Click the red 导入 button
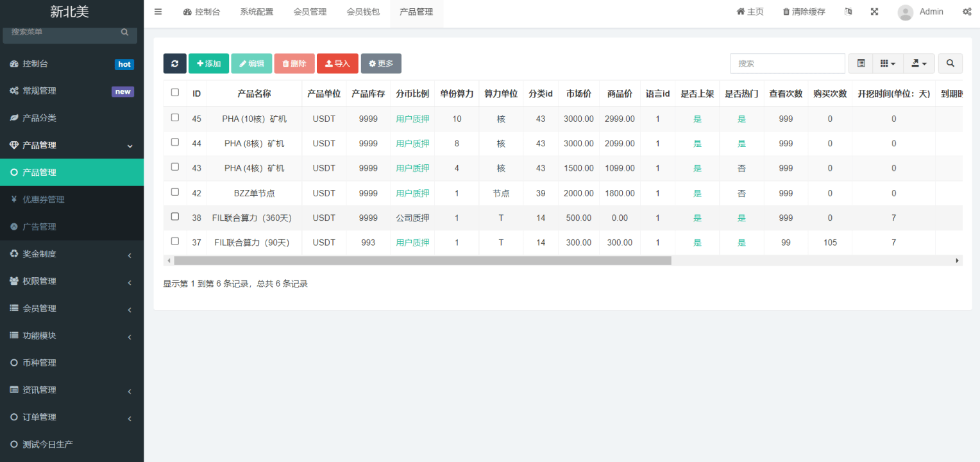 coord(337,64)
